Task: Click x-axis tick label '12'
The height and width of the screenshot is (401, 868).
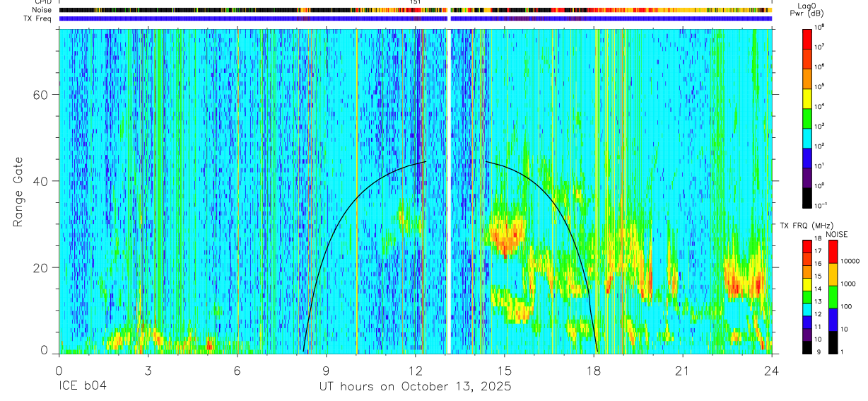Action: 416,371
